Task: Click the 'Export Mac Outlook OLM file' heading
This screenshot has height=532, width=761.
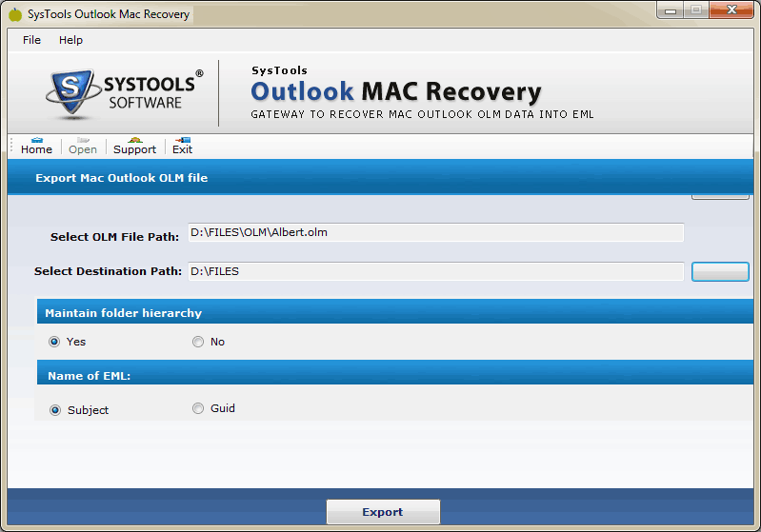Action: tap(121, 178)
